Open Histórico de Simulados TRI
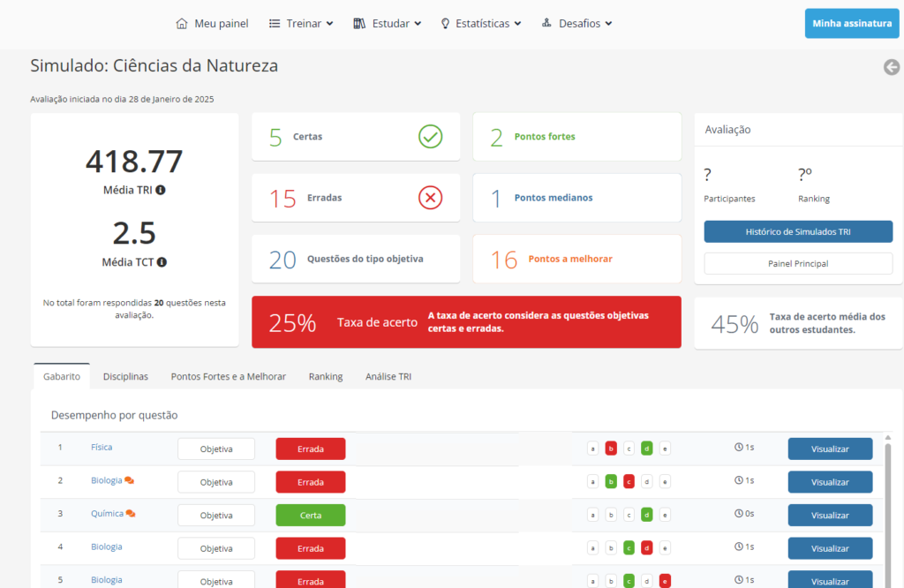This screenshot has width=904, height=588. 798,231
